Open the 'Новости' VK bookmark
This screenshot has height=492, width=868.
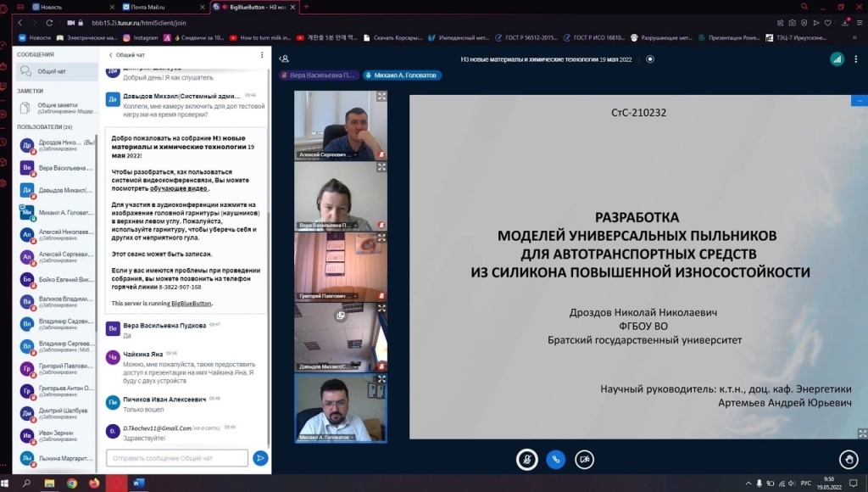click(x=35, y=37)
